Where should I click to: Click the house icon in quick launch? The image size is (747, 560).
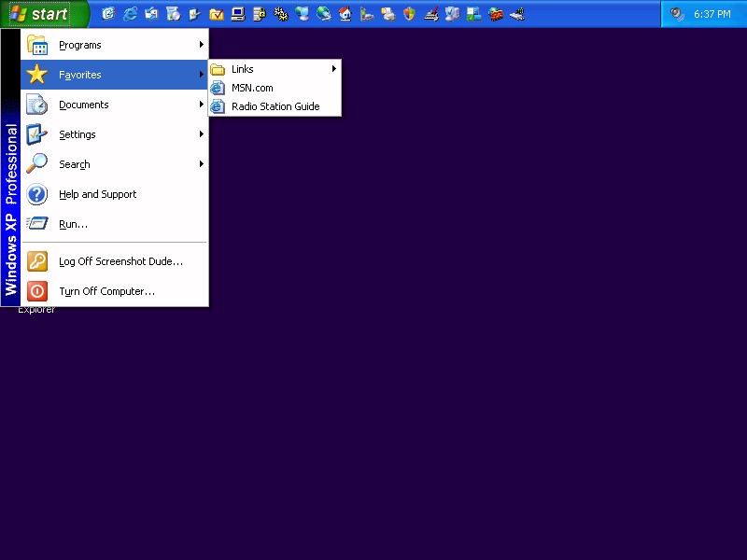345,14
